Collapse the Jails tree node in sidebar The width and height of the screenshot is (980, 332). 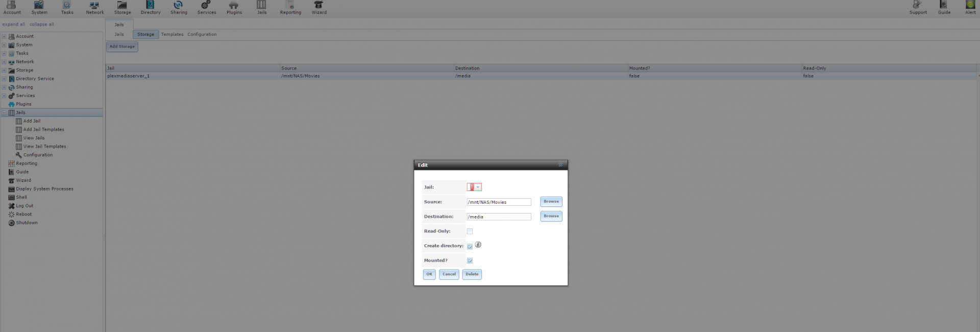point(4,113)
